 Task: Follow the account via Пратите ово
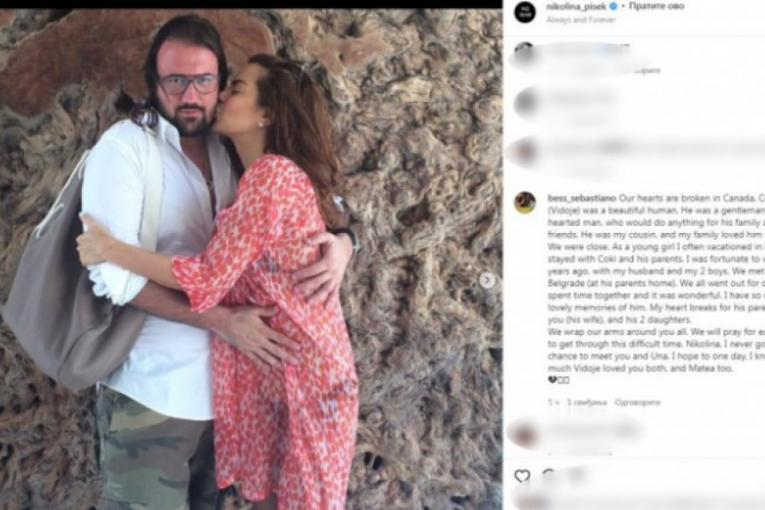pyautogui.click(x=657, y=6)
